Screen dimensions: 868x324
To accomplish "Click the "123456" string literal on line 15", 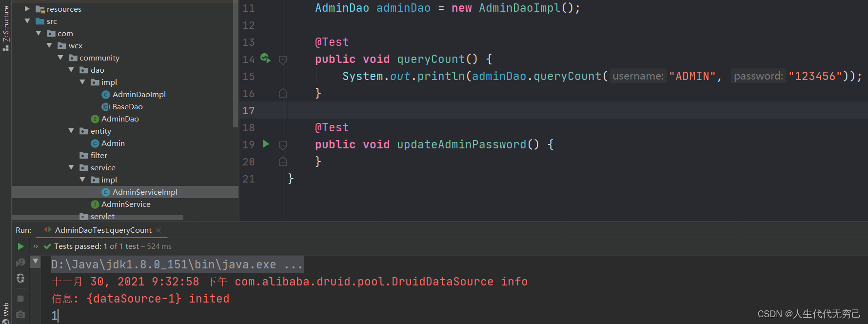I will pyautogui.click(x=815, y=76).
